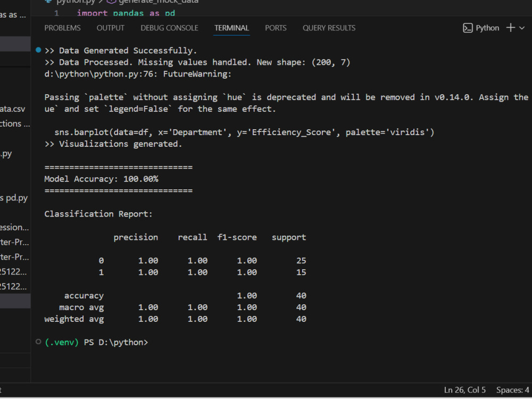The image size is (532, 399).
Task: Open the DEBUG CONSOLE tab
Action: point(169,28)
